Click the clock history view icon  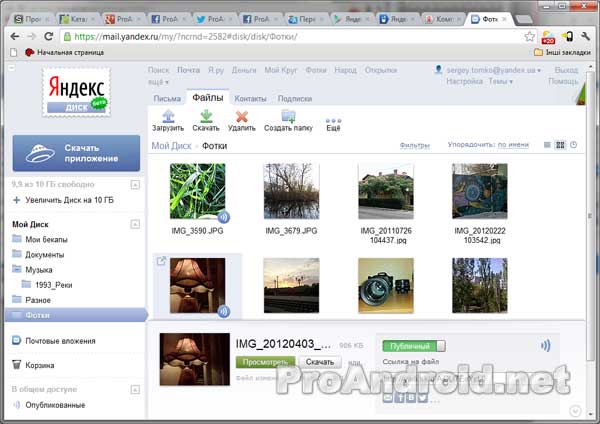pyautogui.click(x=573, y=145)
